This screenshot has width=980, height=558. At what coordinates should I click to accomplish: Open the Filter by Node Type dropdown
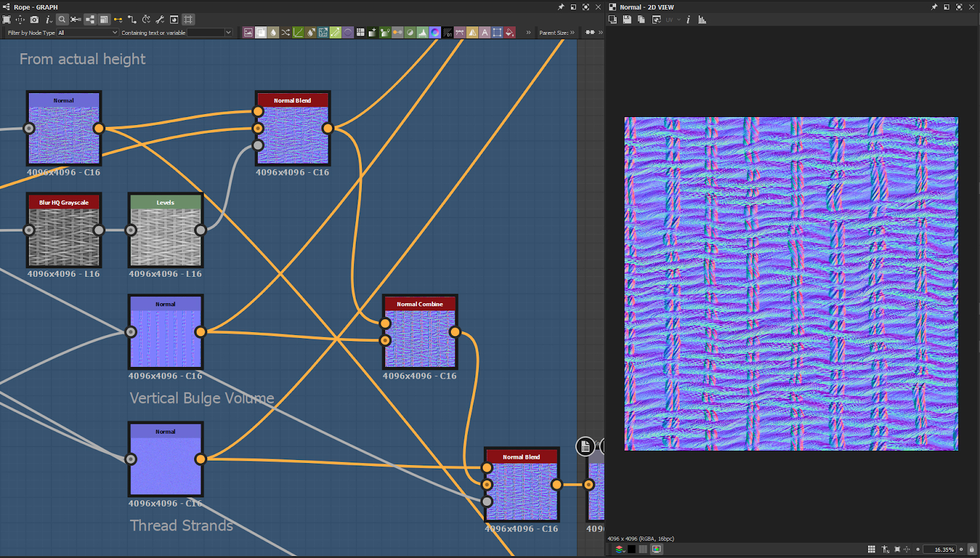pyautogui.click(x=88, y=32)
